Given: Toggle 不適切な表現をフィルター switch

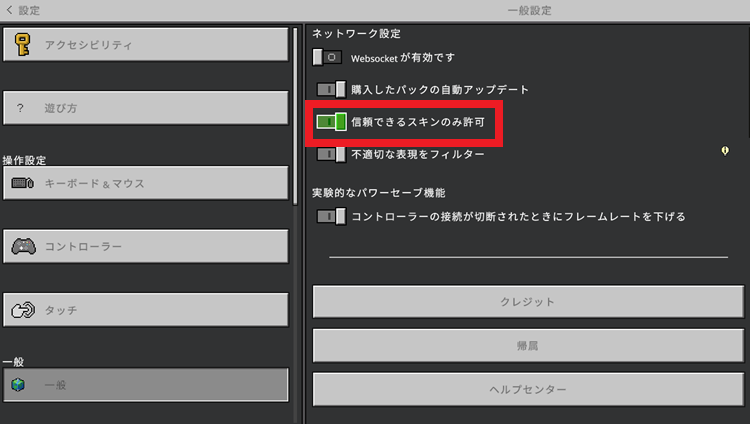Looking at the screenshot, I should (331, 154).
